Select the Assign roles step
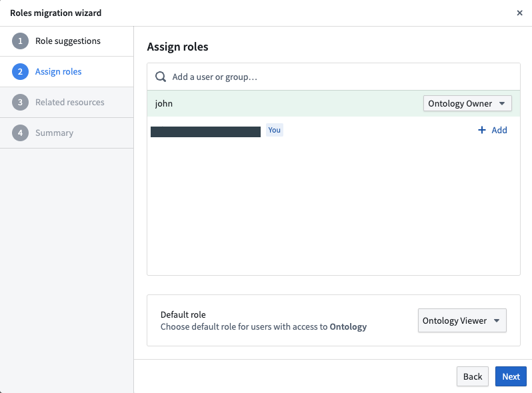The width and height of the screenshot is (532, 393). pos(67,71)
